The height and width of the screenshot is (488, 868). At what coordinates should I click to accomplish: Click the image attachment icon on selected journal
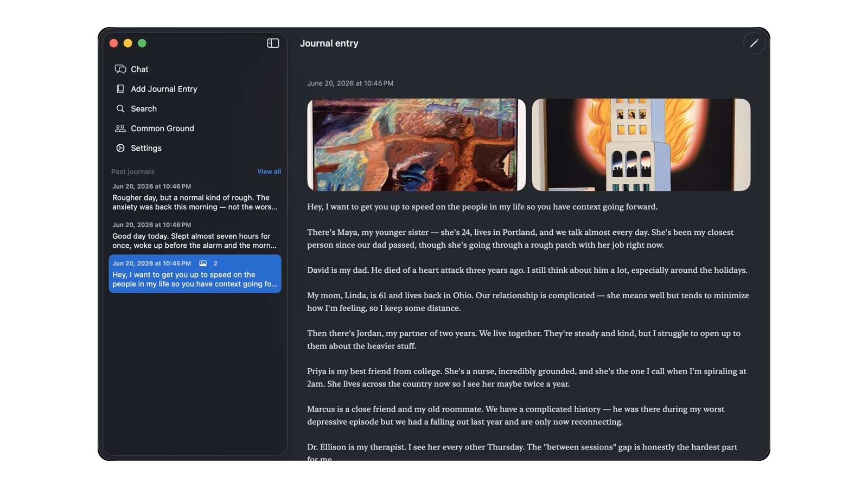point(203,264)
